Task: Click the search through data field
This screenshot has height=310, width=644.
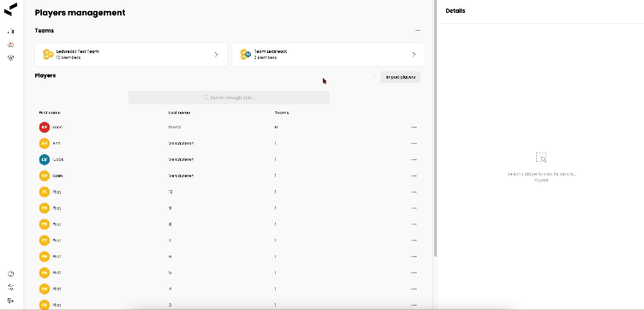Action: (x=229, y=98)
